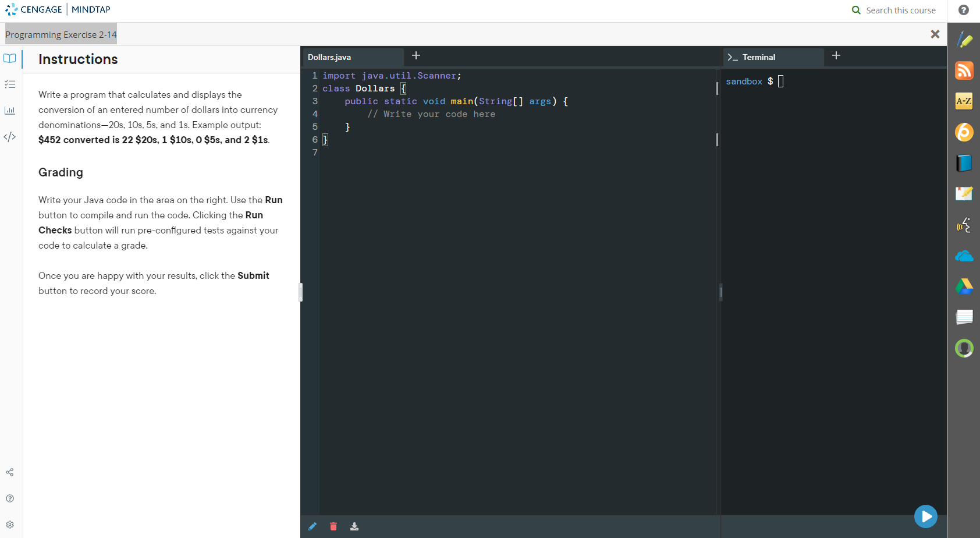Select the code exercises </> icon
Viewport: 980px width, 538px height.
[x=9, y=137]
